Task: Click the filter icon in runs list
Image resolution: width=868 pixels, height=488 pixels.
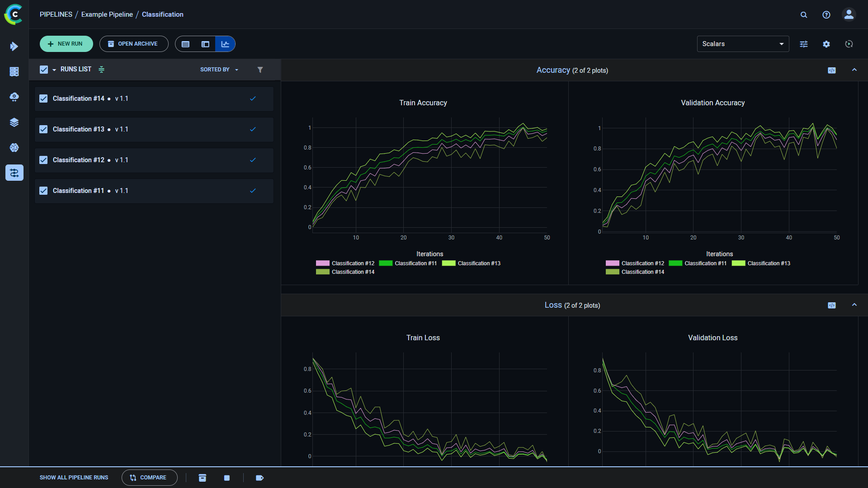Action: 260,70
